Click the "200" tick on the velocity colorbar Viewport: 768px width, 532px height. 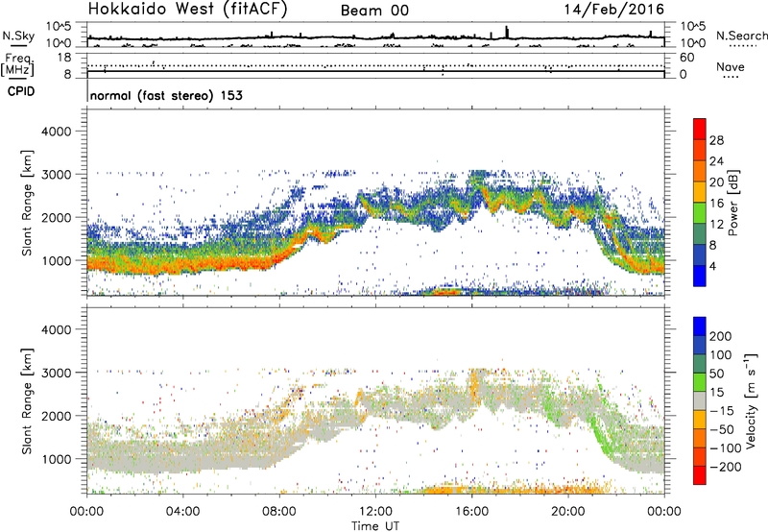click(721, 336)
